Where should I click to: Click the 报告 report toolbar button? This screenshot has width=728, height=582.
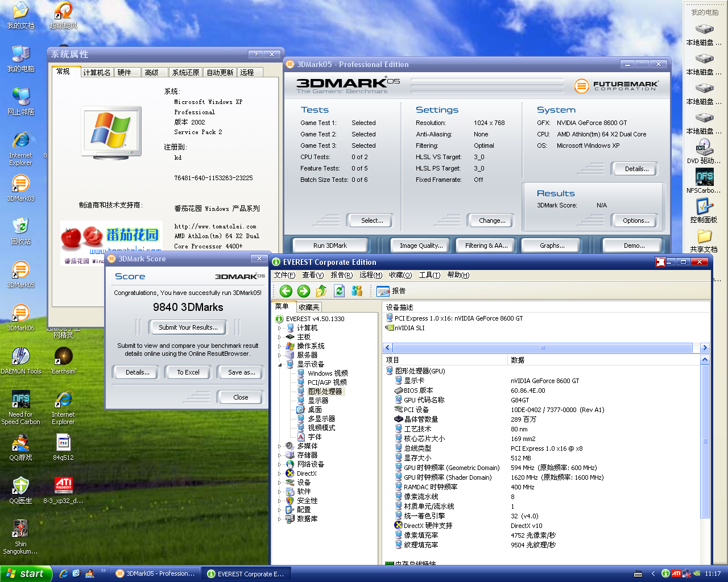[x=391, y=291]
